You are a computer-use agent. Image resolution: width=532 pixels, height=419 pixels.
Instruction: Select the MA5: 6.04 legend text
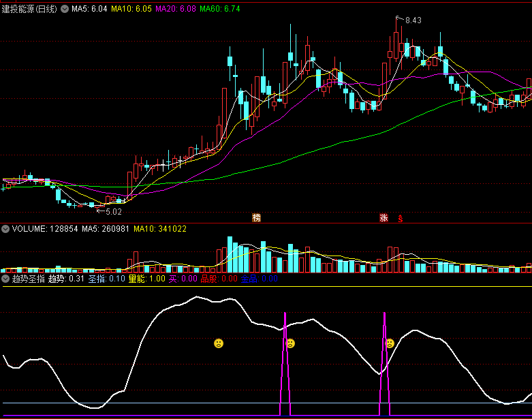pyautogui.click(x=89, y=9)
